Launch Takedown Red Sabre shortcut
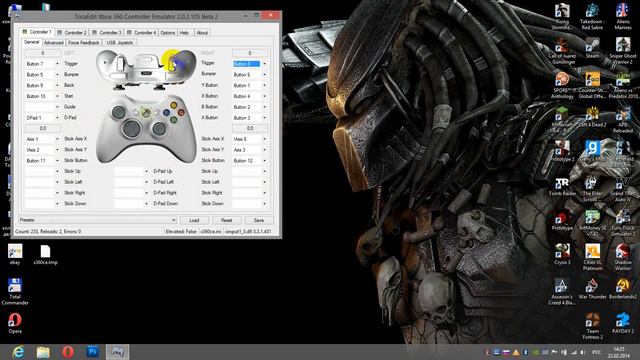640x360 pixels. (592, 16)
